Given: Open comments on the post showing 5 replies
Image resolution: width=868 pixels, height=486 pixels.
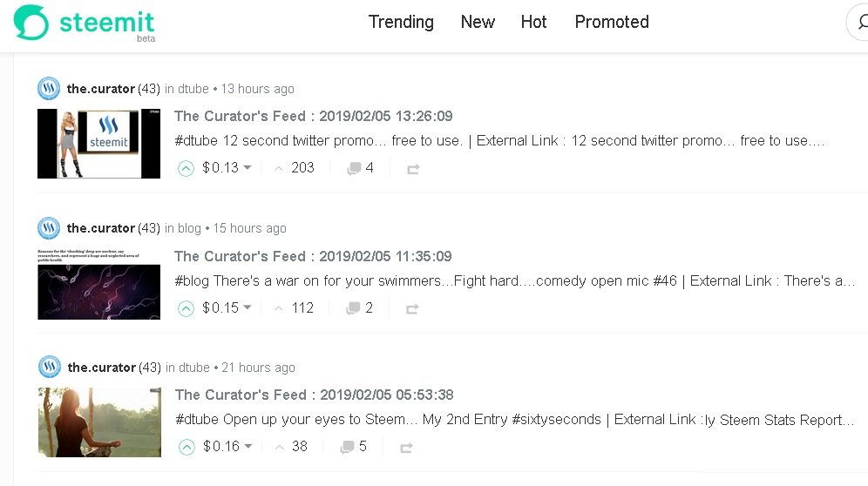Looking at the screenshot, I should pos(354,446).
